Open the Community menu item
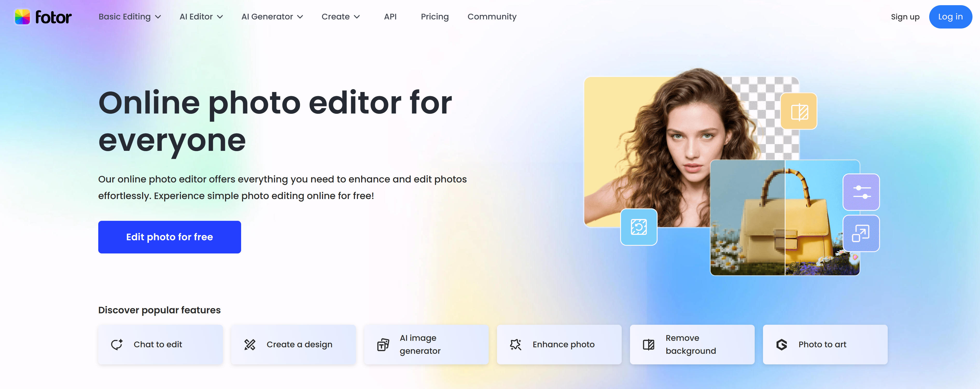980x389 pixels. [x=492, y=17]
